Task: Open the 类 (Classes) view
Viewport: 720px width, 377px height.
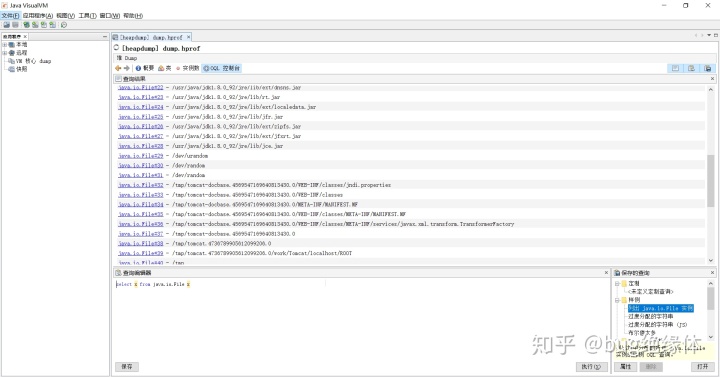Action: 164,68
